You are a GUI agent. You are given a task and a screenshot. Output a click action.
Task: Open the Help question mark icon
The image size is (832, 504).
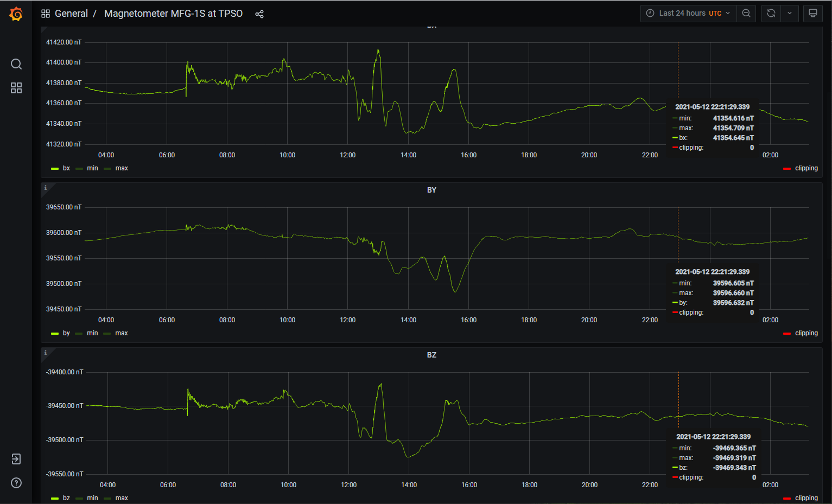click(x=16, y=483)
